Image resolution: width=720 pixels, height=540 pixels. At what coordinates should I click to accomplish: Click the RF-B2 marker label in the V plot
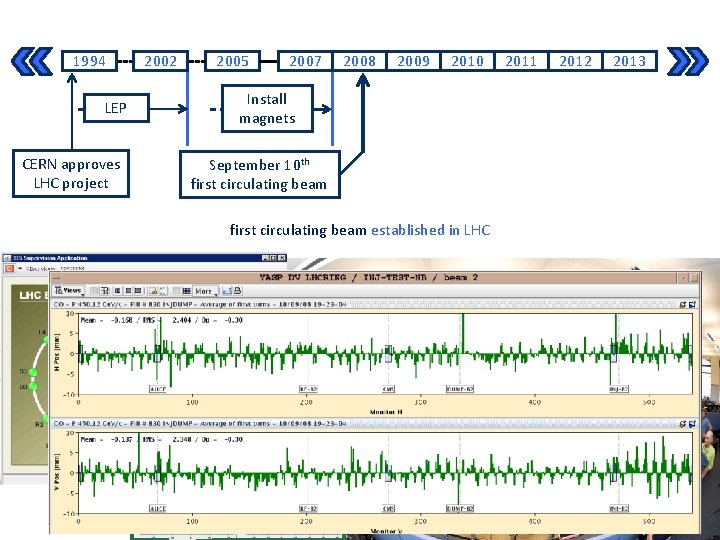pos(308,508)
